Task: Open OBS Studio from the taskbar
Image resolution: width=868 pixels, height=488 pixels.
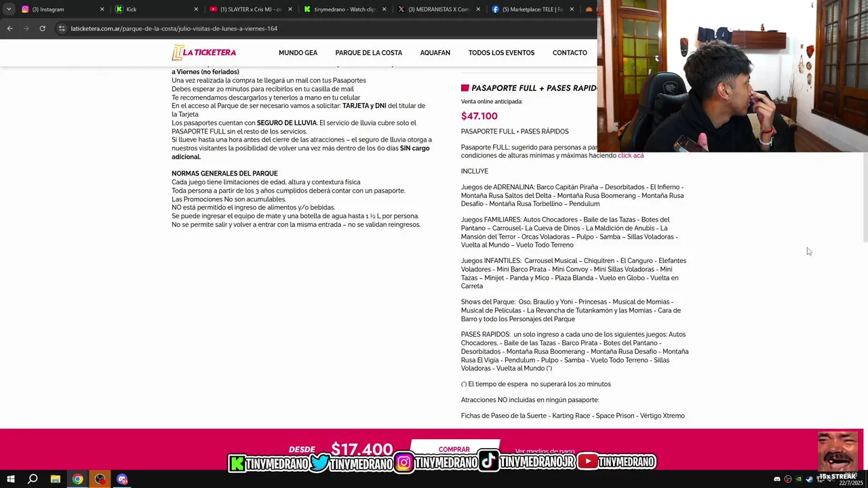Action: [100, 479]
